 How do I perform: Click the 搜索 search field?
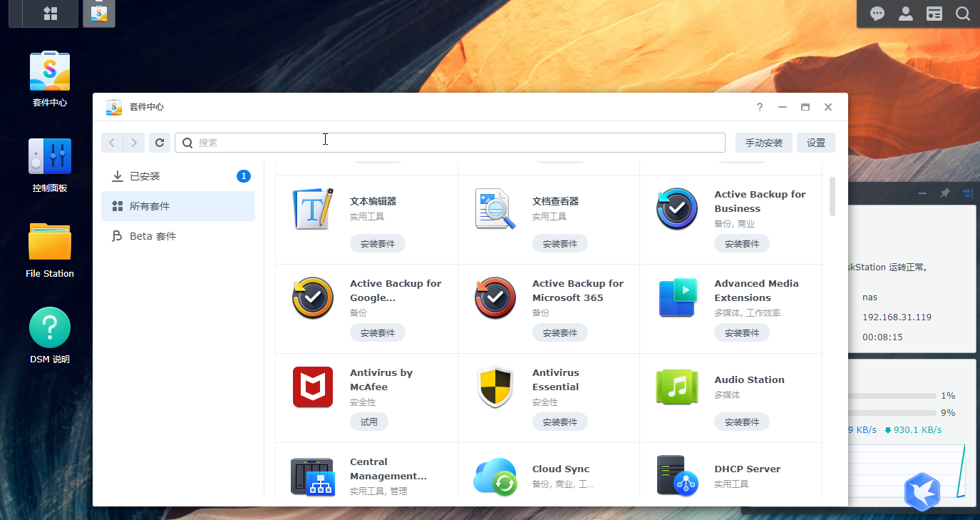click(x=450, y=143)
